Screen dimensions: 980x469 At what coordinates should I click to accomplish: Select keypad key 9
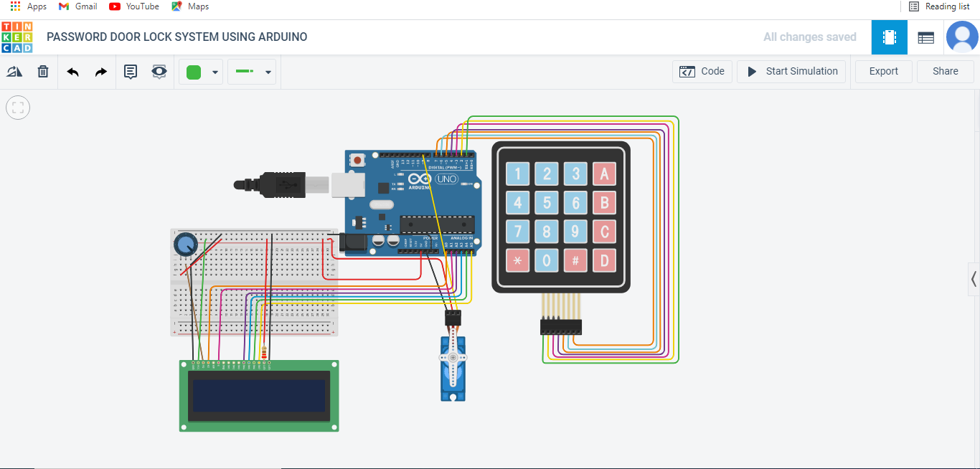[575, 232]
